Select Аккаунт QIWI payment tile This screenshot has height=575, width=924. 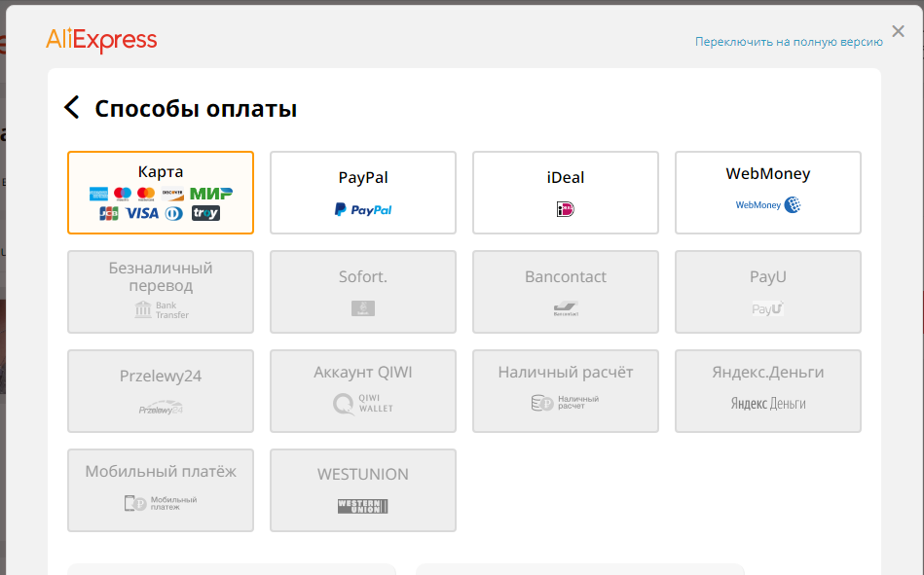(363, 391)
